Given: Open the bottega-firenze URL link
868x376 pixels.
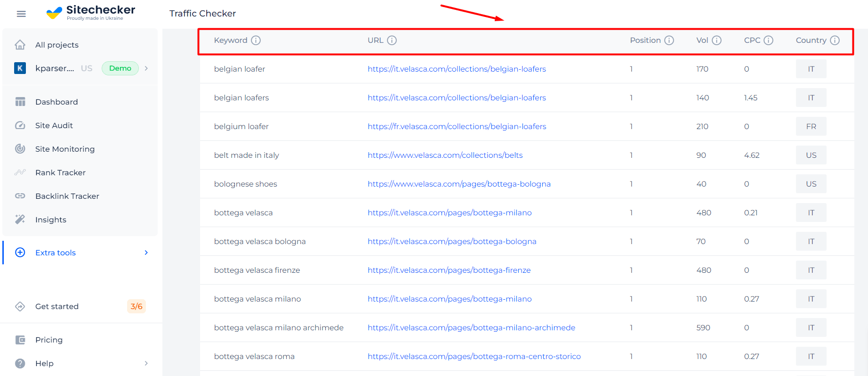Looking at the screenshot, I should click(449, 270).
